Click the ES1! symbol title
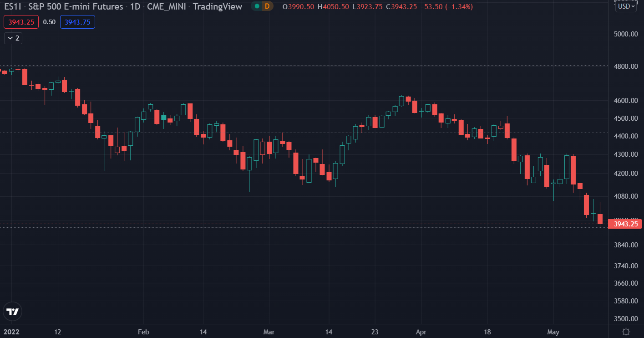The height and width of the screenshot is (338, 644). (12, 7)
